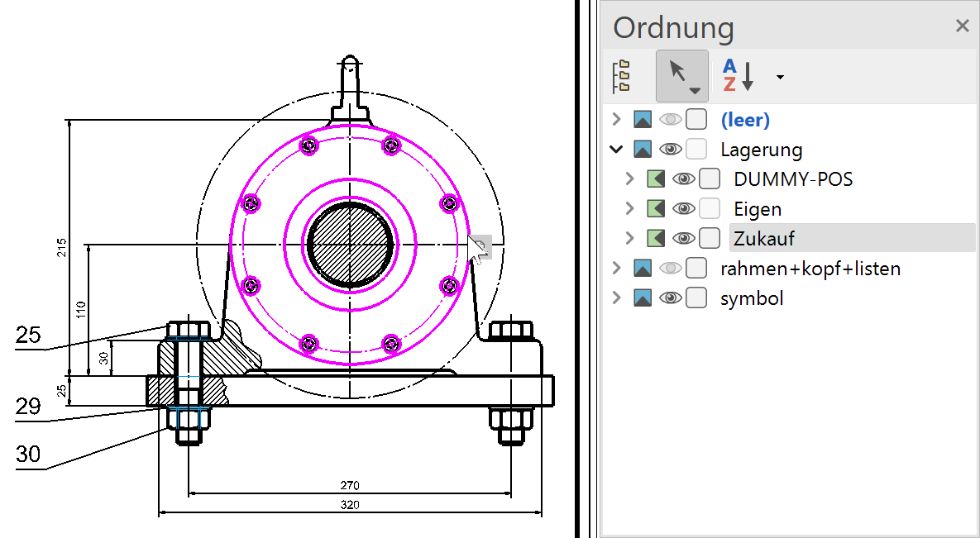
Task: Toggle visibility of the Zukauf entry
Action: (x=683, y=239)
